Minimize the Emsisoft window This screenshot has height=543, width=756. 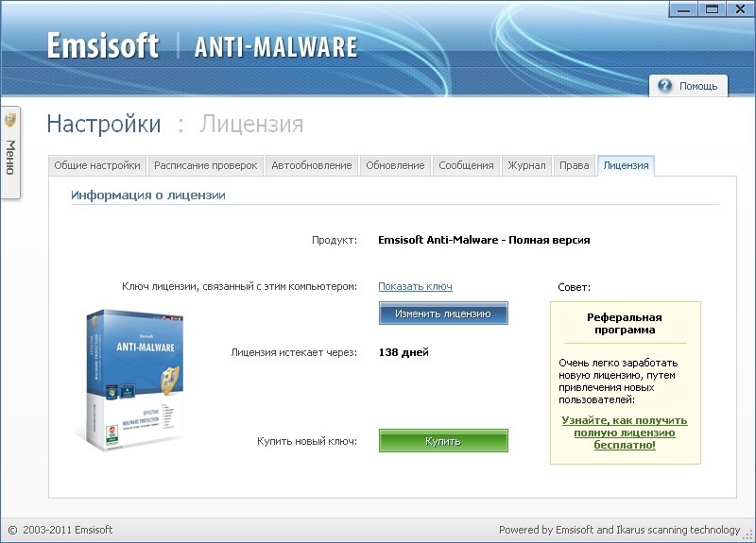pyautogui.click(x=687, y=8)
